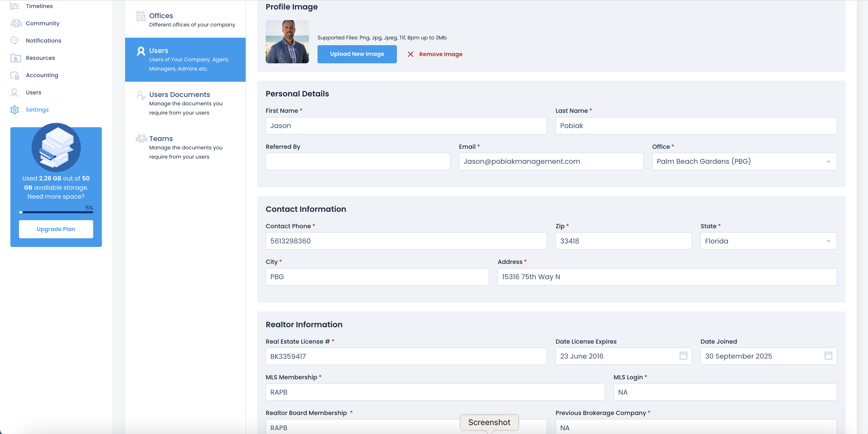Click the Date License Expires field
This screenshot has height=434, width=868.
623,357
